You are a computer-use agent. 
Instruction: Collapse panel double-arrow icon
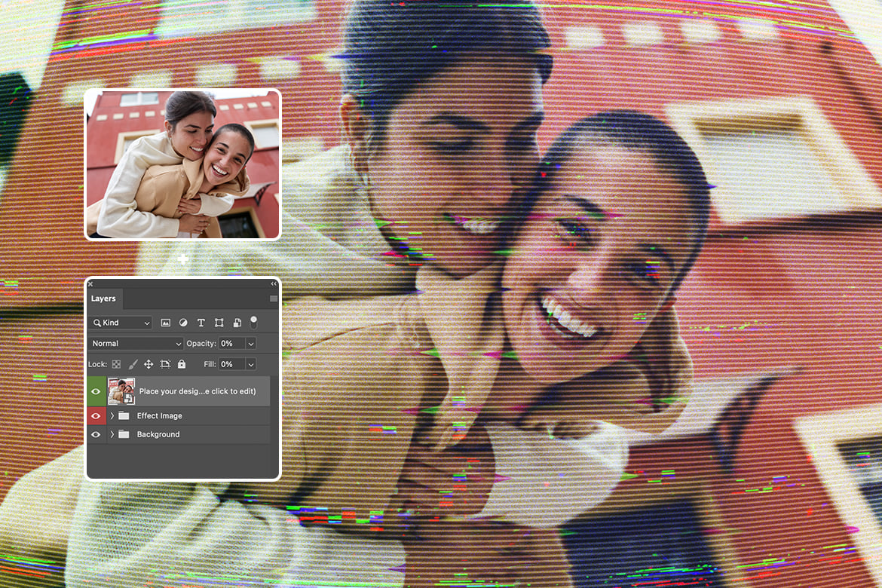[274, 283]
